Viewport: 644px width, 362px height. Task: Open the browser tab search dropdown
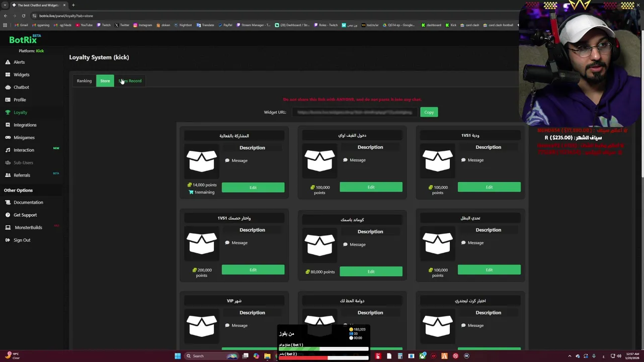5,5
